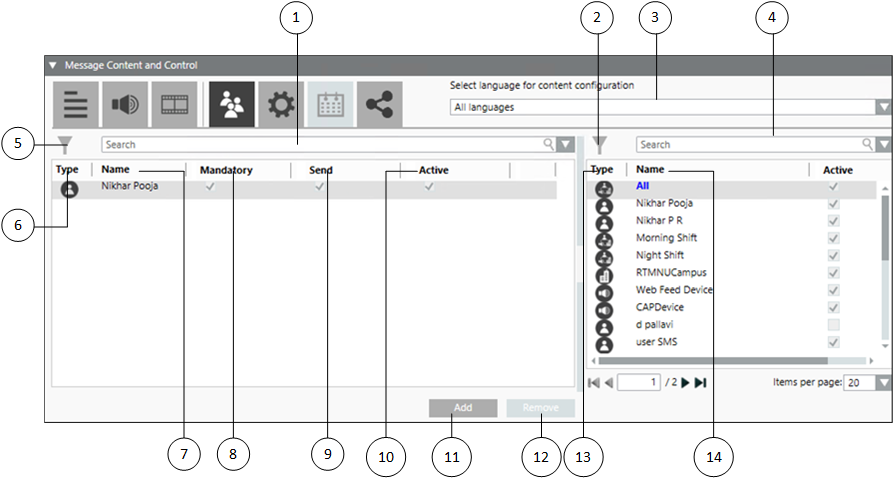Select the audio speaker tab icon
This screenshot has height=478, width=894.
point(126,105)
